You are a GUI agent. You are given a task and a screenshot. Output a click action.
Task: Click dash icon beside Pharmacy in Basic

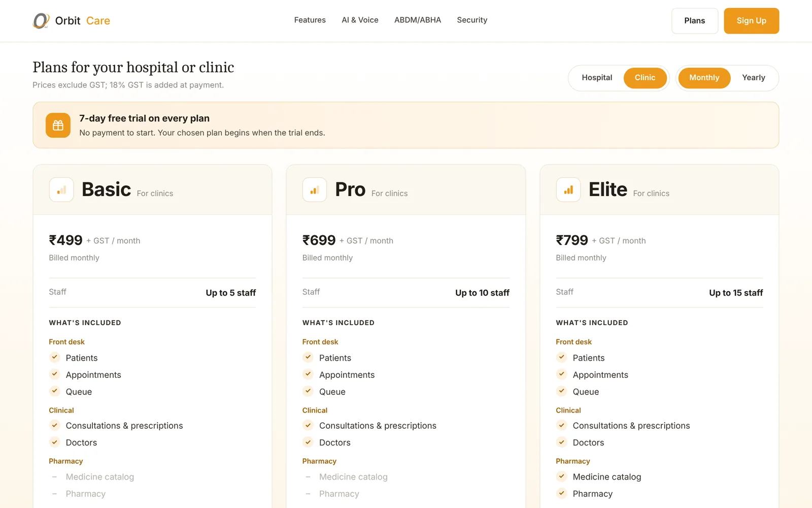pos(55,494)
